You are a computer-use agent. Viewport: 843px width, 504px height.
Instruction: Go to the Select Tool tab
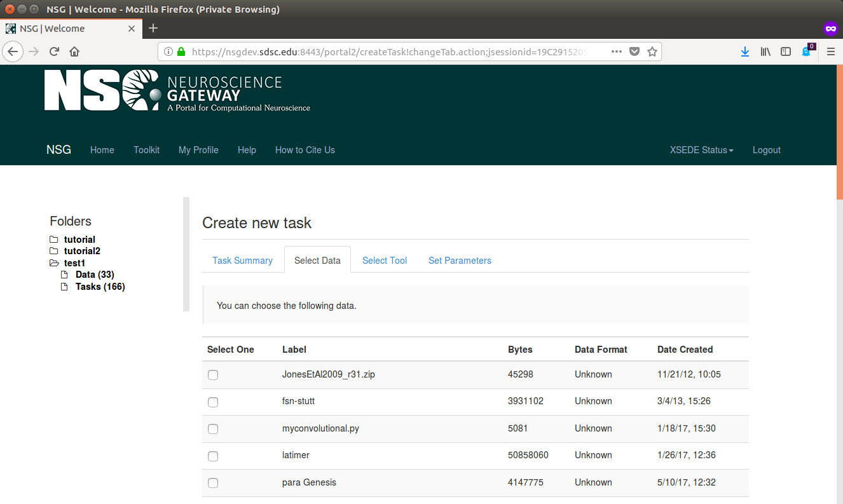[x=385, y=261]
